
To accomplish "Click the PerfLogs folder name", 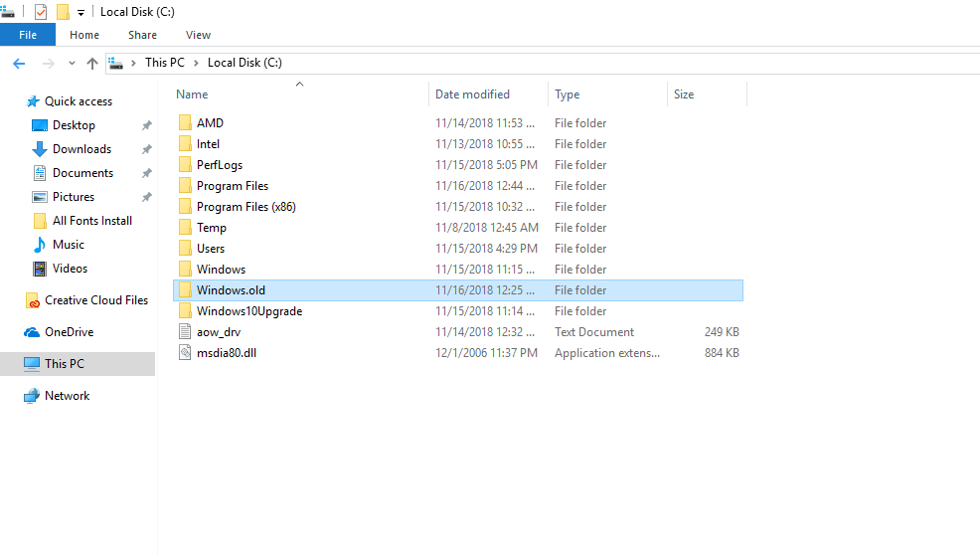I will pyautogui.click(x=220, y=165).
